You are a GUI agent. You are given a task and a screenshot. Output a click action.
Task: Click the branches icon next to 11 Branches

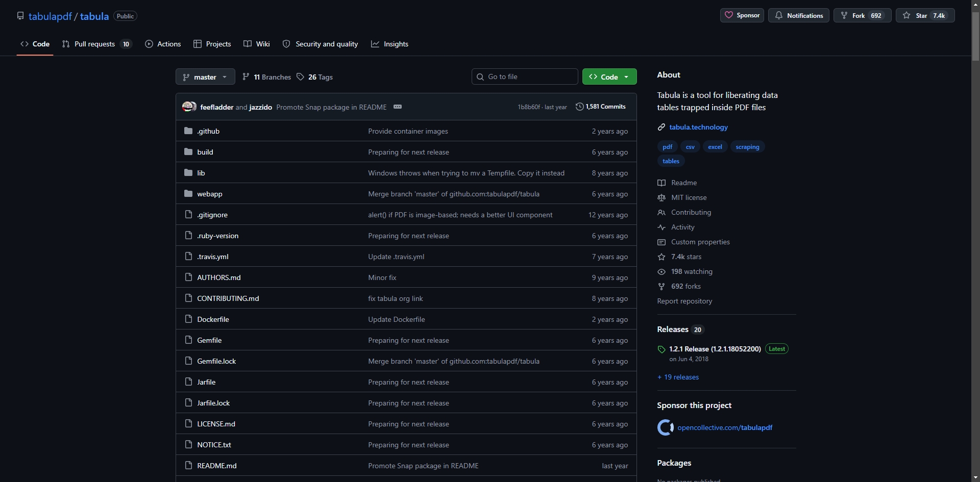click(246, 77)
